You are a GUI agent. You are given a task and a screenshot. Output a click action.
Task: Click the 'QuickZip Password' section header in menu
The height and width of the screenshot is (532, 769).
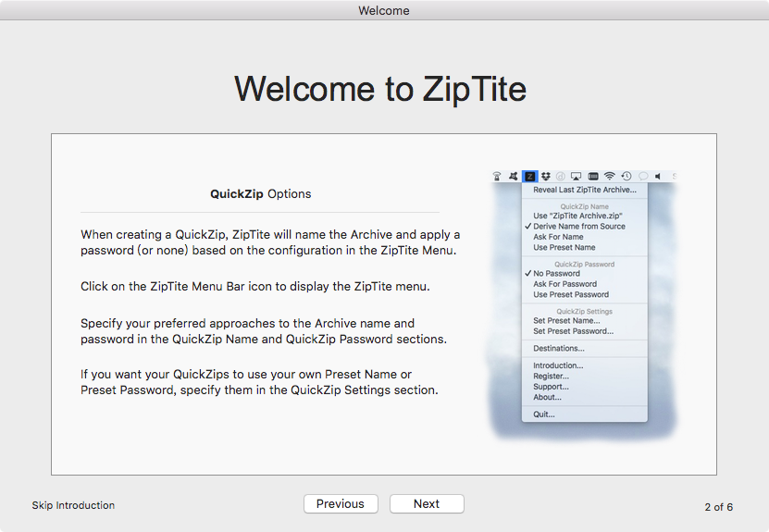(585, 265)
